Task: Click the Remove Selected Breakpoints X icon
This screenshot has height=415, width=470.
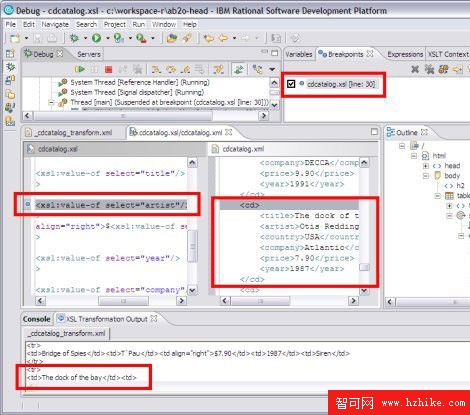Action: (x=415, y=69)
